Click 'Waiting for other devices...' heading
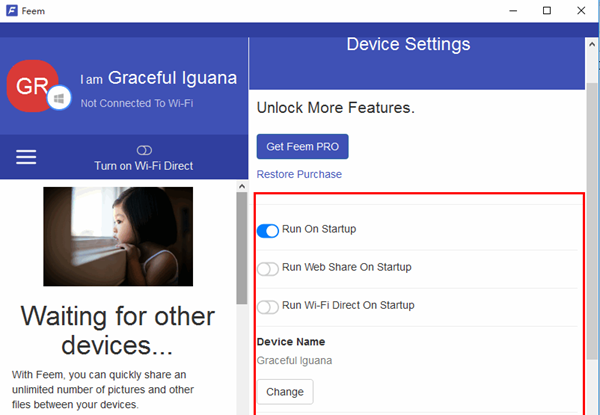Image resolution: width=600 pixels, height=415 pixels. click(x=117, y=330)
